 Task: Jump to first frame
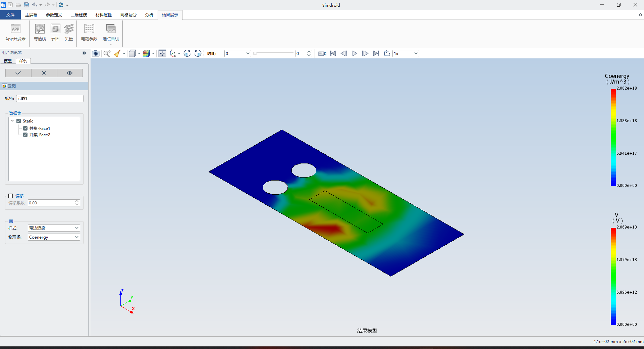(x=333, y=53)
